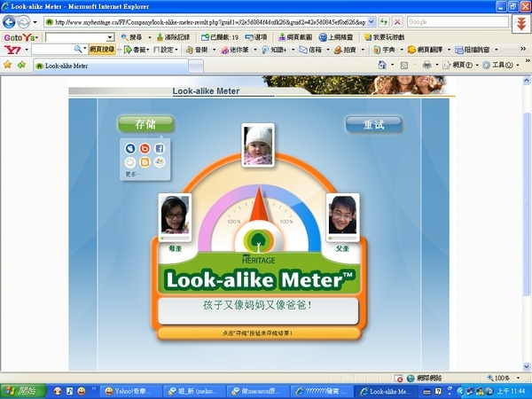
Task: Share via the red Bebo icon
Action: 145,148
